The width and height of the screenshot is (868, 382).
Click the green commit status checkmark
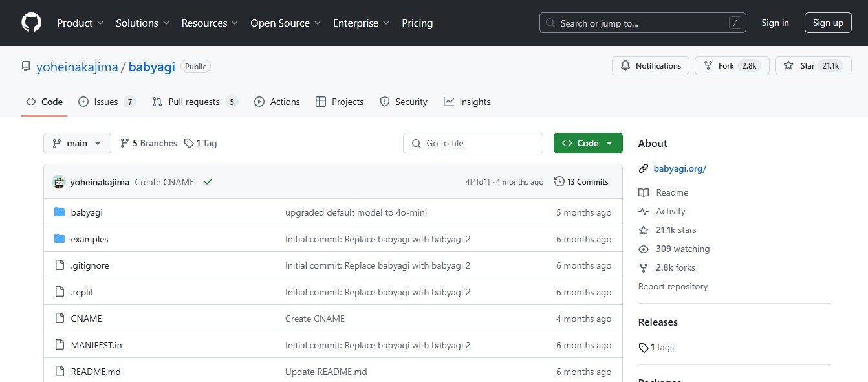[x=208, y=182]
